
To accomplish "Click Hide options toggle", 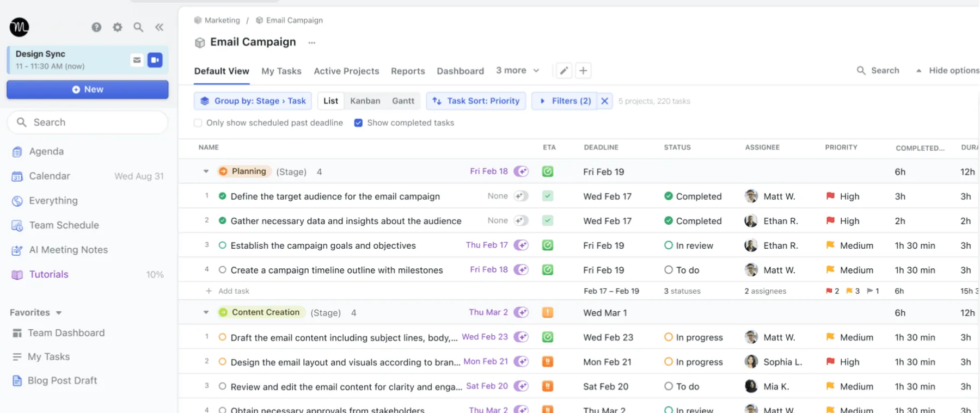I will (x=947, y=71).
